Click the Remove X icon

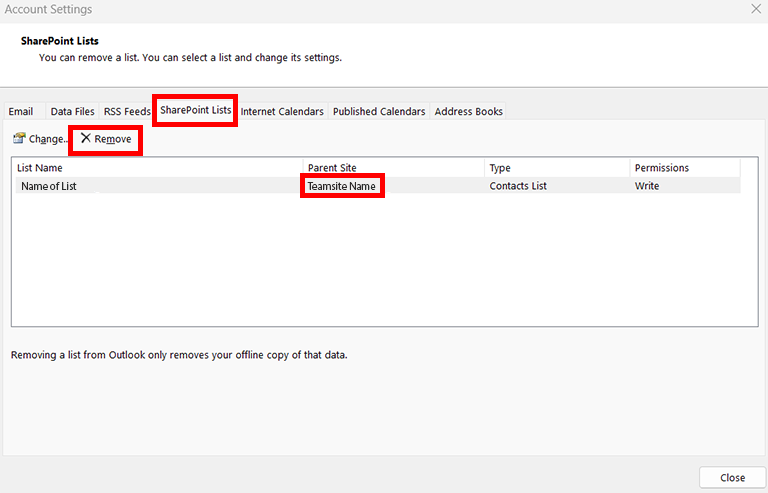pos(86,139)
